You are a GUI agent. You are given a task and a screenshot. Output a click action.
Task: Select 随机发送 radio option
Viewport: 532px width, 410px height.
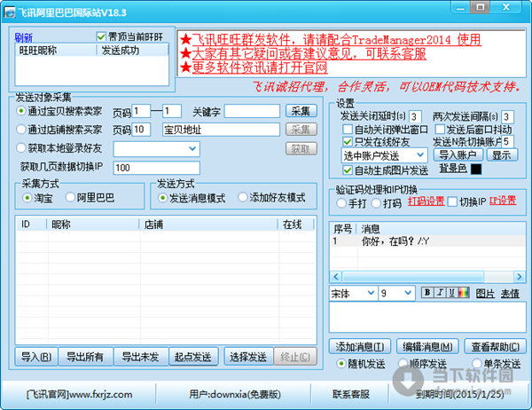(x=341, y=364)
